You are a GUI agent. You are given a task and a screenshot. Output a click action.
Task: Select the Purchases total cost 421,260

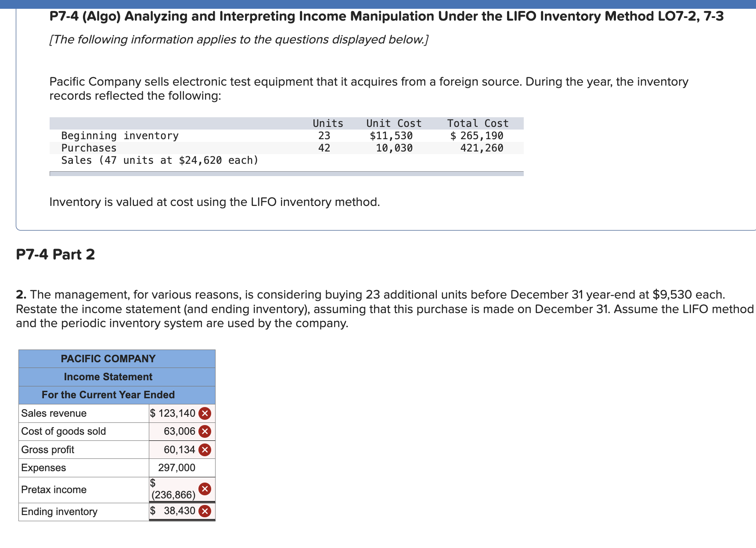tap(482, 148)
